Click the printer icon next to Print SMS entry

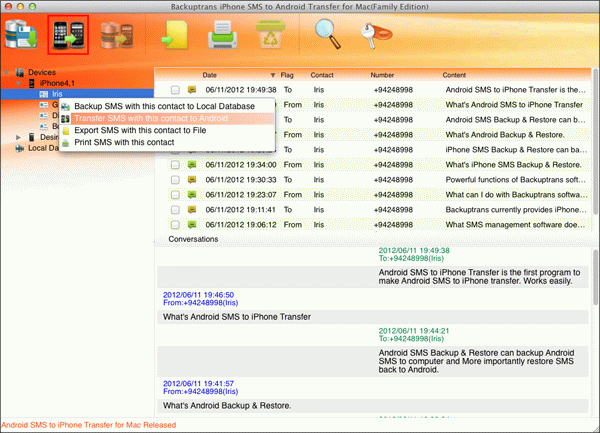click(x=66, y=143)
